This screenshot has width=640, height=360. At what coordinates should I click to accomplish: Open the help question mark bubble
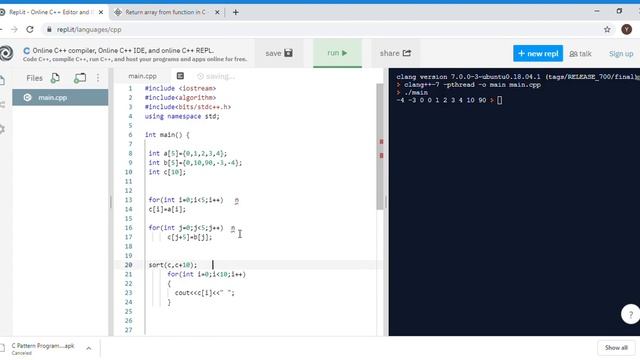coord(630,314)
